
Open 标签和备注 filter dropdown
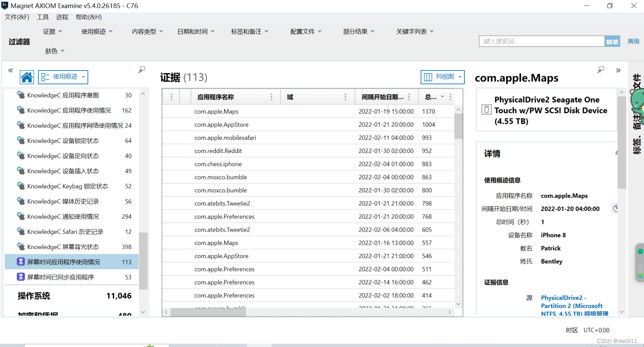point(250,32)
